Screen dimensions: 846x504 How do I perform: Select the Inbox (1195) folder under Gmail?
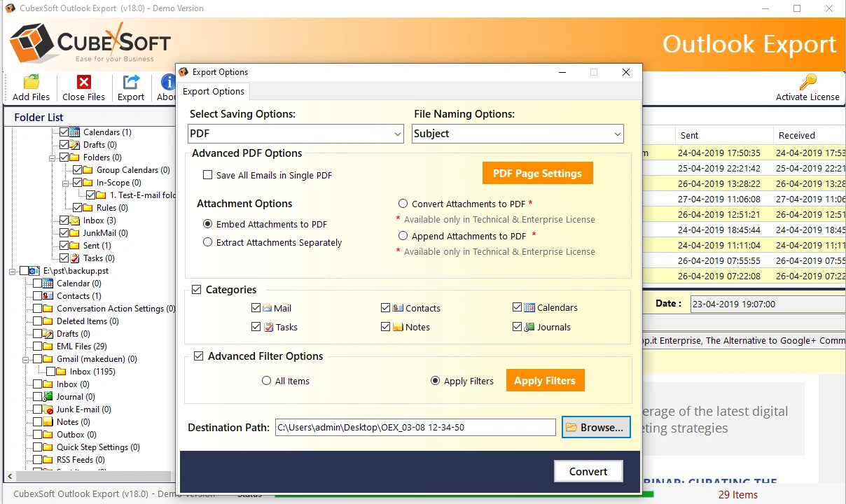coord(92,372)
